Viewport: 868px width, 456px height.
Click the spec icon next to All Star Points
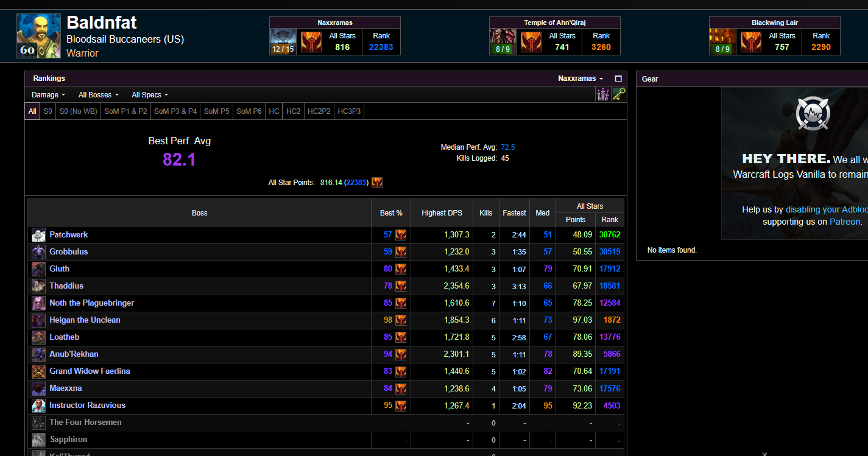pos(377,183)
